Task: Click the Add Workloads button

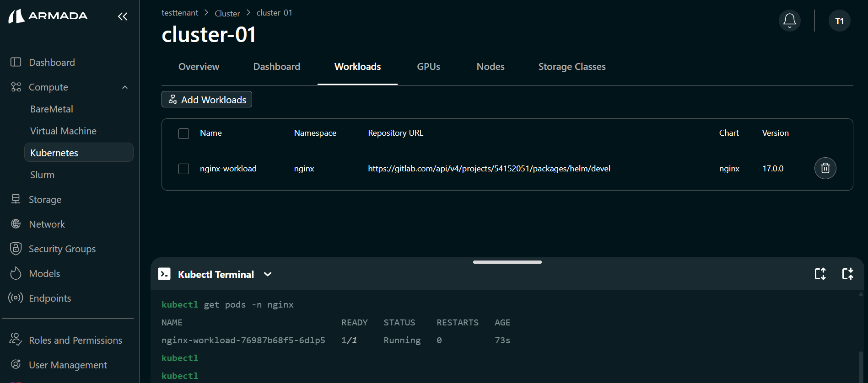Action: [x=207, y=99]
